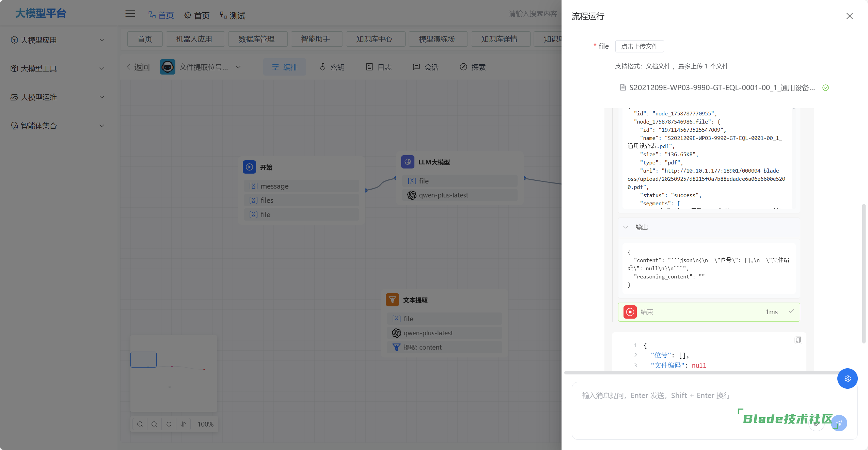The width and height of the screenshot is (868, 450).
Task: Close the 流程运行 drawer panel
Action: coord(850,16)
